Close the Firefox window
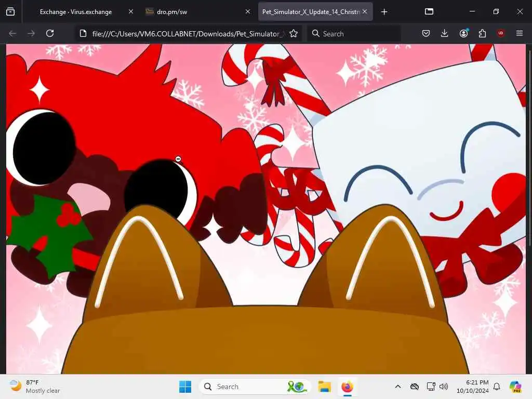The width and height of the screenshot is (532, 399). click(520, 11)
